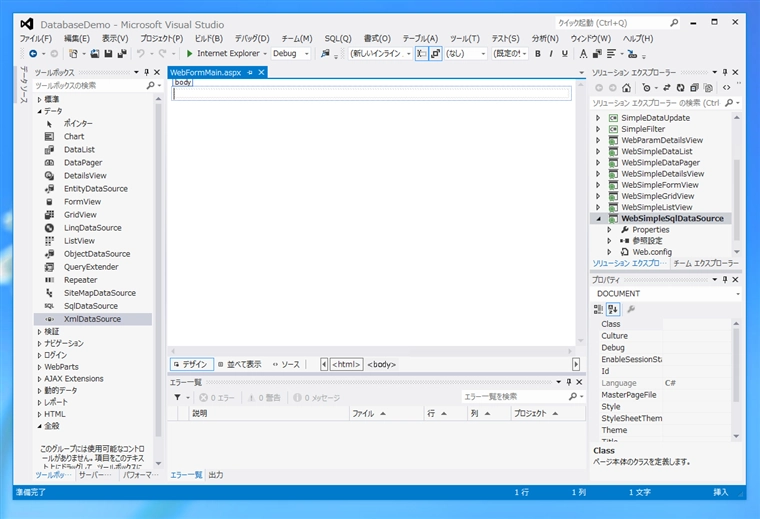Open the Internet Explorer browser dropdown arrow
Viewport: 760px width, 519px height.
(x=265, y=54)
